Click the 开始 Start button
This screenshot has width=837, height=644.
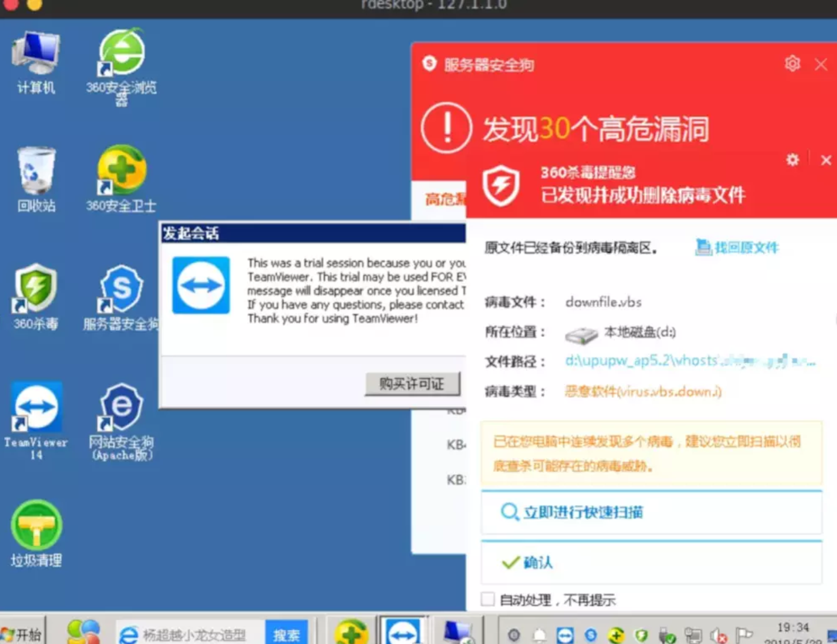(x=22, y=634)
